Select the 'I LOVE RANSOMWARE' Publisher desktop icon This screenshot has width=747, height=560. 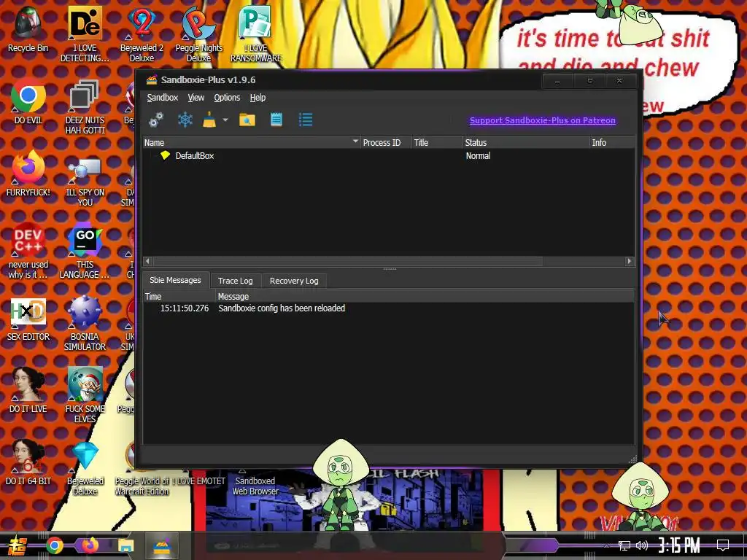tap(256, 34)
